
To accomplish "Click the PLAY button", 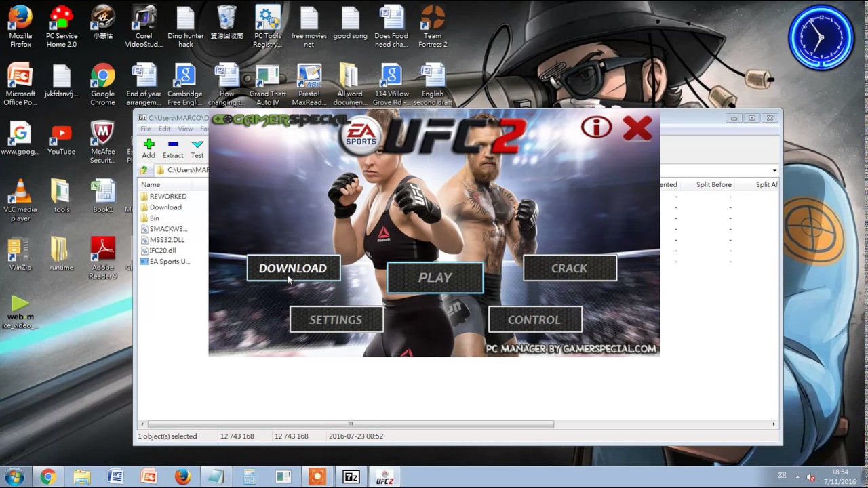I will pyautogui.click(x=435, y=278).
